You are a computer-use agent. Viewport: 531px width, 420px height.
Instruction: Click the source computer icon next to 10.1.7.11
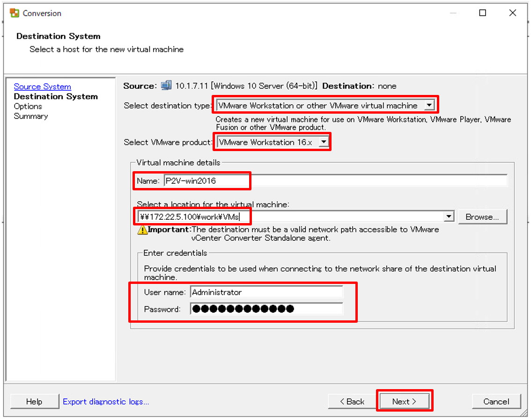click(x=166, y=85)
